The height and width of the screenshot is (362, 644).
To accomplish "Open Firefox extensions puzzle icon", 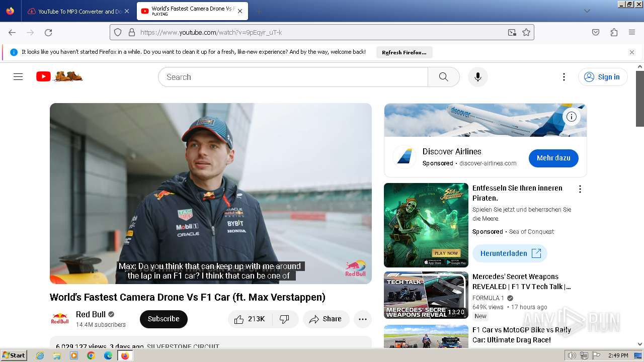I will [x=614, y=32].
